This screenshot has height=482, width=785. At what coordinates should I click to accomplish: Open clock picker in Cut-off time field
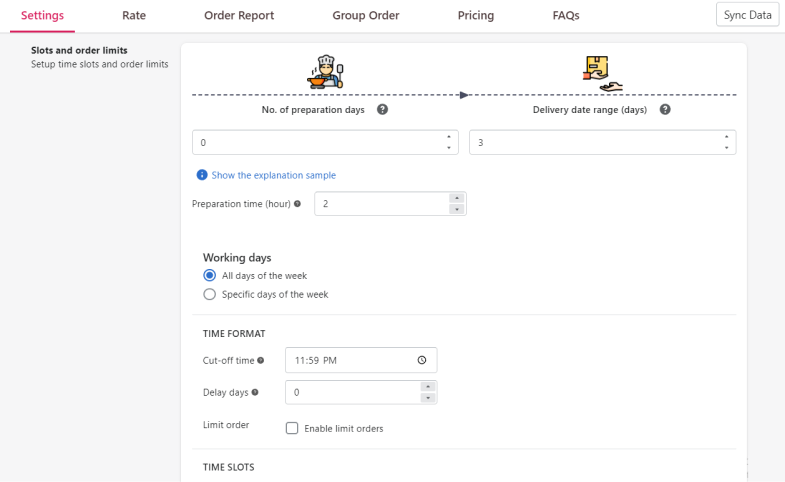pyautogui.click(x=422, y=360)
